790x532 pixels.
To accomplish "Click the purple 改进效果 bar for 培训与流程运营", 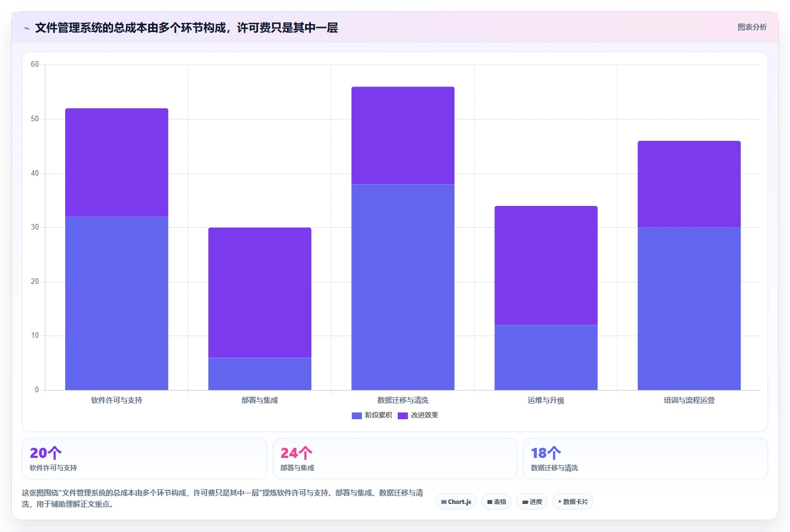I will click(689, 184).
